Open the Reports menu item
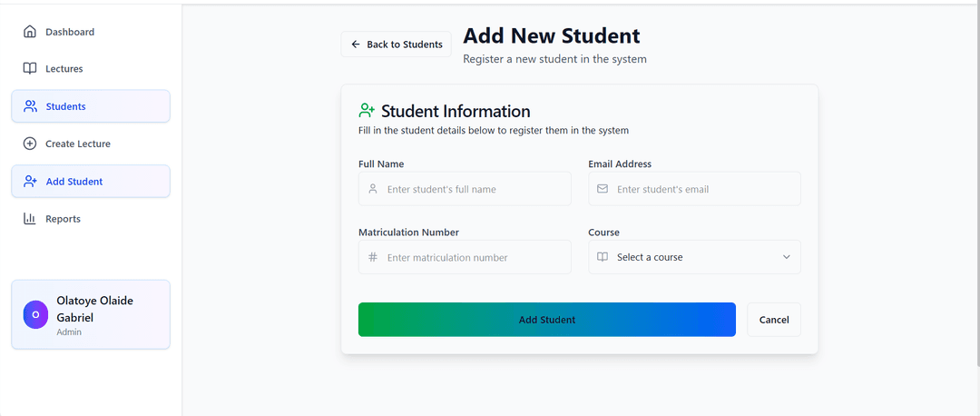The image size is (980, 416). (x=63, y=219)
